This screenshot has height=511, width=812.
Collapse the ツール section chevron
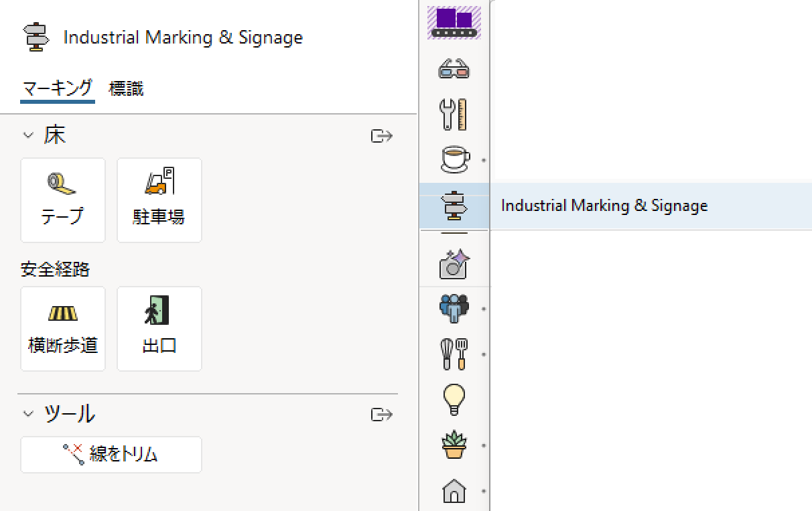coord(28,414)
